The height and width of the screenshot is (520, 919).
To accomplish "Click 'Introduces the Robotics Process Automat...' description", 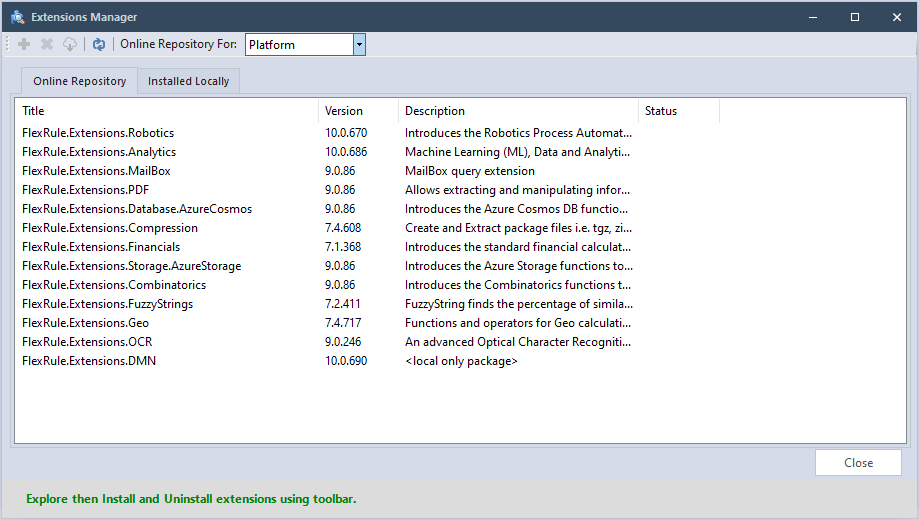I will (519, 133).
